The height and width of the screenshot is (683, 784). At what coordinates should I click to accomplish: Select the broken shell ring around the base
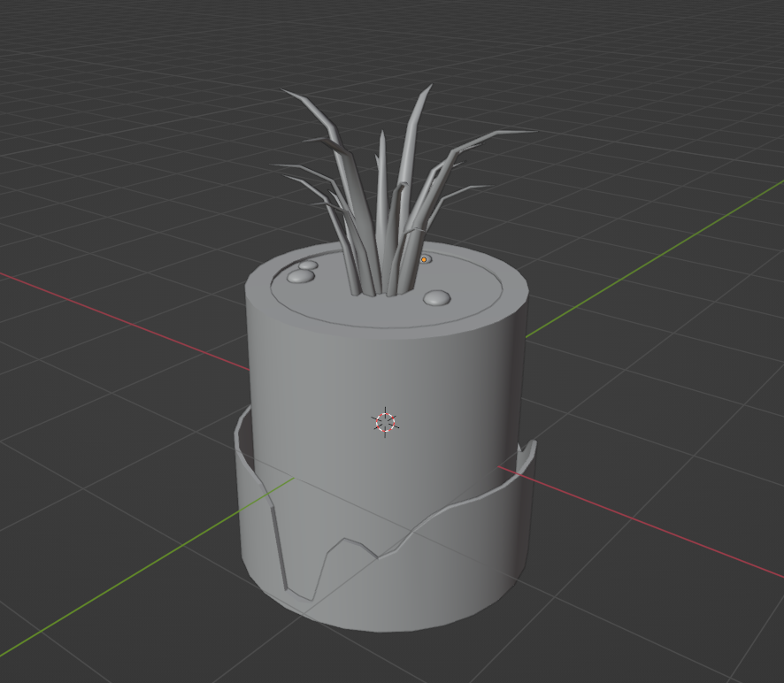(450, 565)
